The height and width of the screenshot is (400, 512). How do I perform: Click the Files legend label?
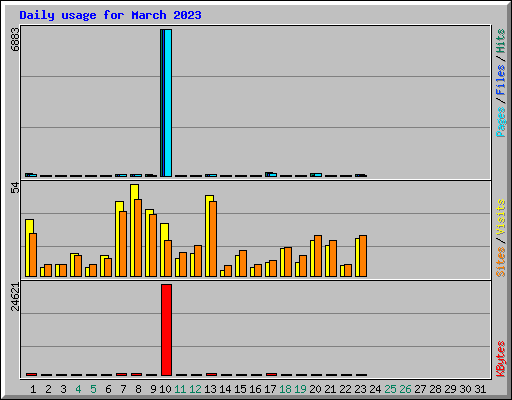[x=500, y=80]
